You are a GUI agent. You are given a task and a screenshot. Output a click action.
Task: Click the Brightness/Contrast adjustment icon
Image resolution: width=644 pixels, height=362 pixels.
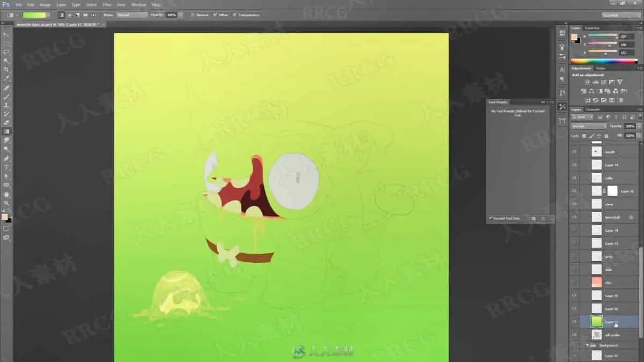click(587, 82)
